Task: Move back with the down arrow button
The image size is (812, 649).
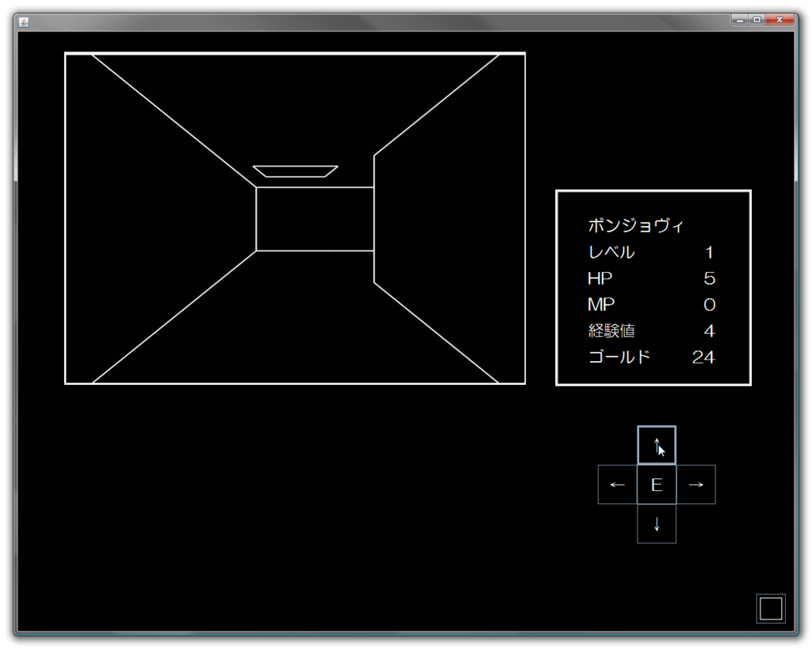Action: coord(657,524)
